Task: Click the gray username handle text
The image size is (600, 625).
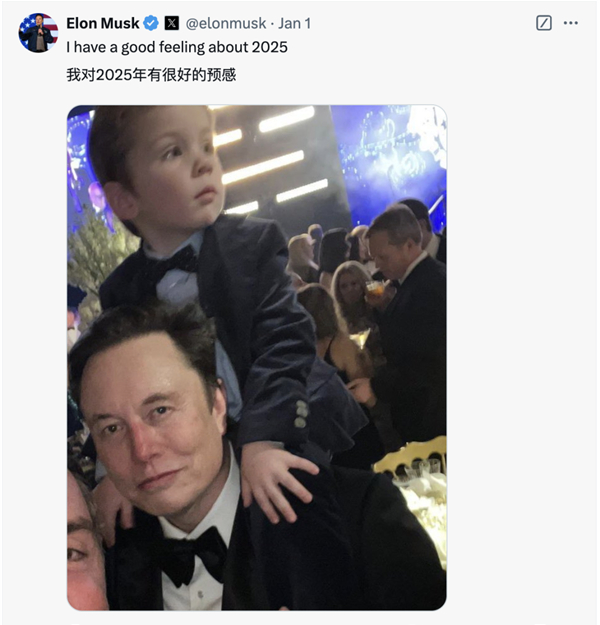Action: (225, 23)
